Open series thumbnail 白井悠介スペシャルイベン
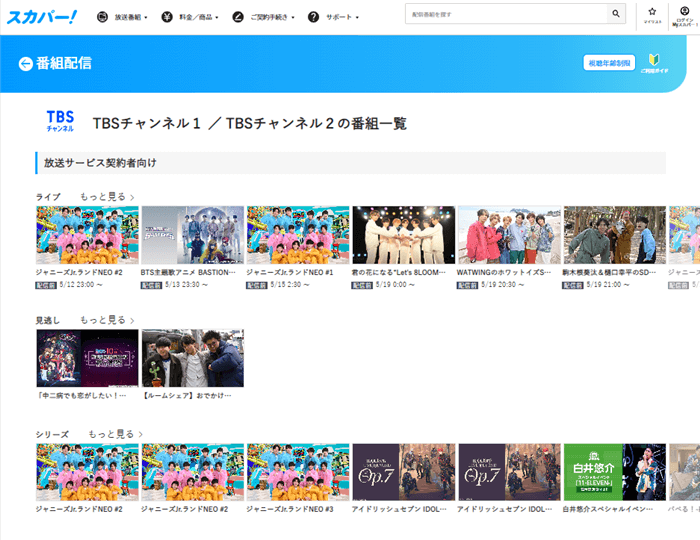The height and width of the screenshot is (540, 700). (614, 472)
